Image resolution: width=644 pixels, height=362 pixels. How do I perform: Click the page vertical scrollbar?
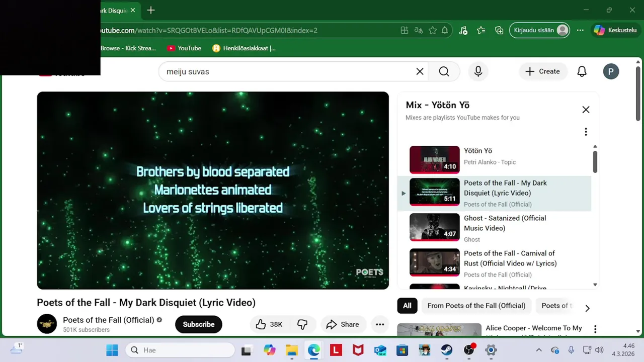[638, 93]
